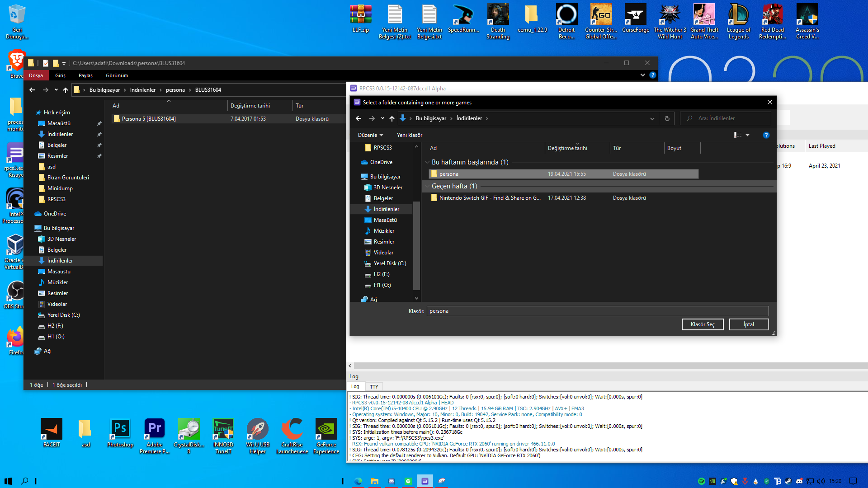Switch to the Log tab in RPCS3
Image resolution: width=868 pixels, height=488 pixels.
point(355,386)
